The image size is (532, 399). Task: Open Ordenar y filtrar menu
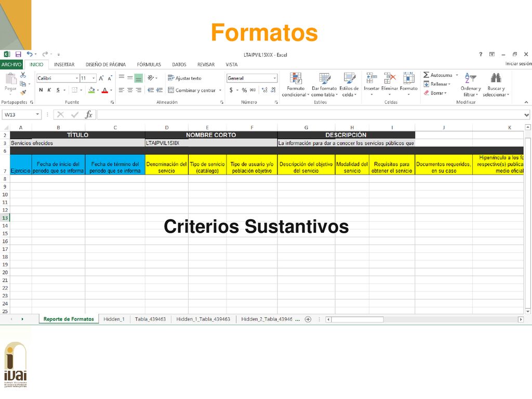(471, 85)
